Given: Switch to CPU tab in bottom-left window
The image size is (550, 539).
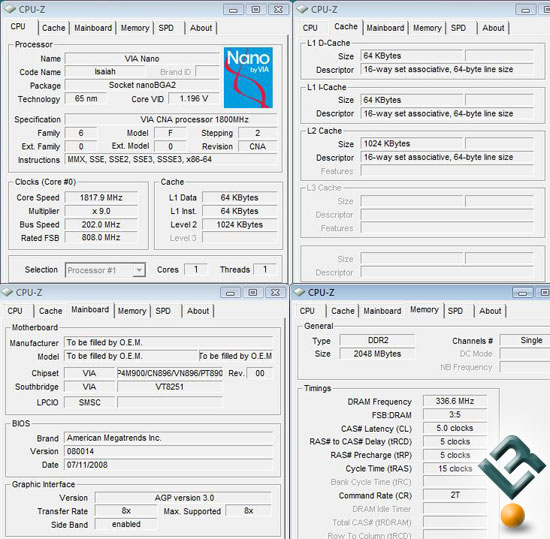Looking at the screenshot, I should (15, 311).
